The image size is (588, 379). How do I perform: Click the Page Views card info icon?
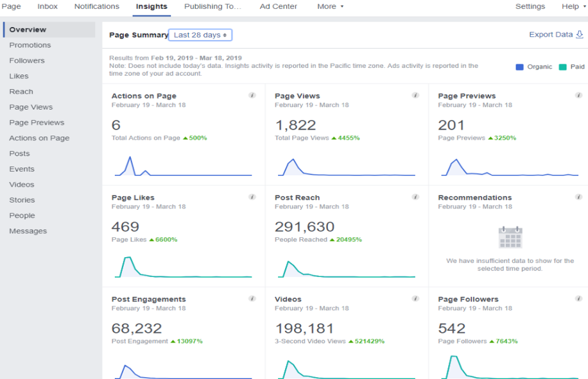416,95
